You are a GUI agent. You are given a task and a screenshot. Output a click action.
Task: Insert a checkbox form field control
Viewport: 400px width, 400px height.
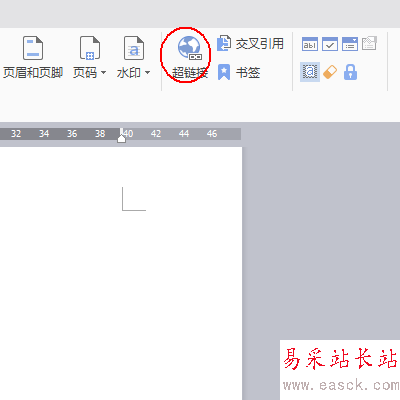coord(330,44)
